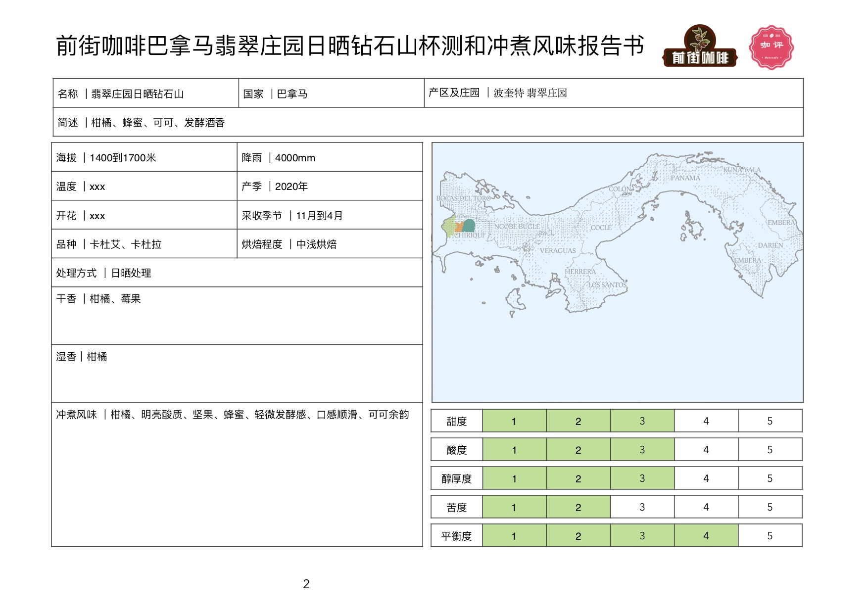Click score 4 in the 平衡度 row
Image resolution: width=868 pixels, height=613 pixels.
(x=706, y=536)
